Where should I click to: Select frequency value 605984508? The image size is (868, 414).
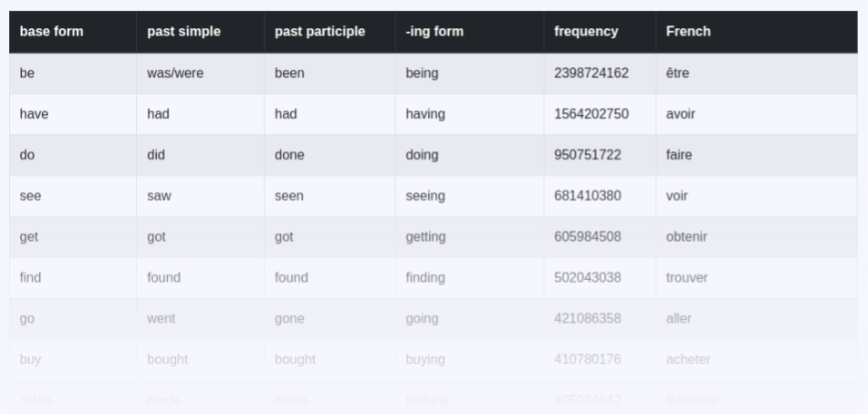588,236
